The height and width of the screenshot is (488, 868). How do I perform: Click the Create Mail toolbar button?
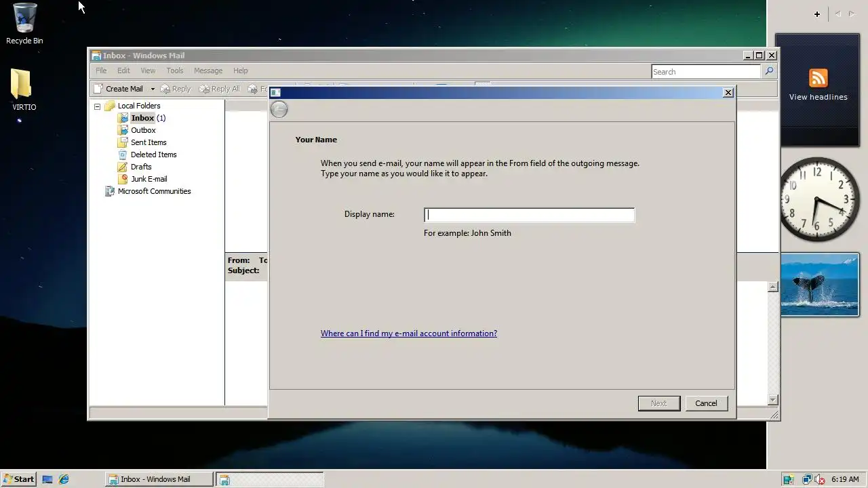coord(119,89)
